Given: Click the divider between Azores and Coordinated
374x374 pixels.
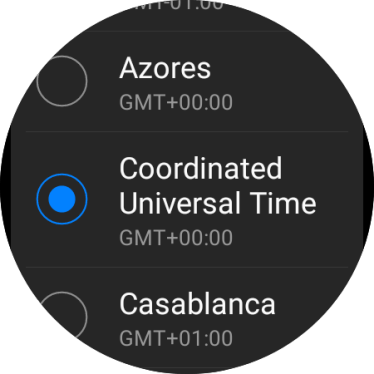Looking at the screenshot, I should tap(187, 132).
